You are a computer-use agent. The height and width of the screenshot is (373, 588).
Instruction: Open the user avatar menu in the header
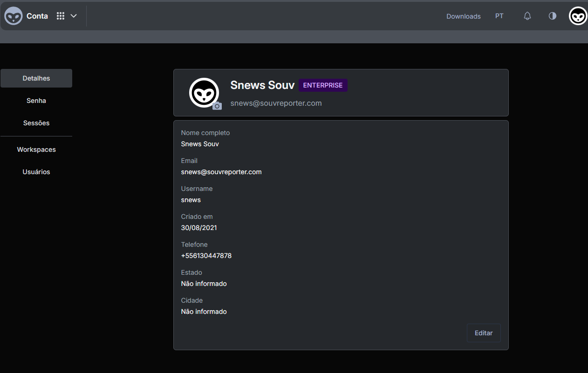click(x=578, y=16)
